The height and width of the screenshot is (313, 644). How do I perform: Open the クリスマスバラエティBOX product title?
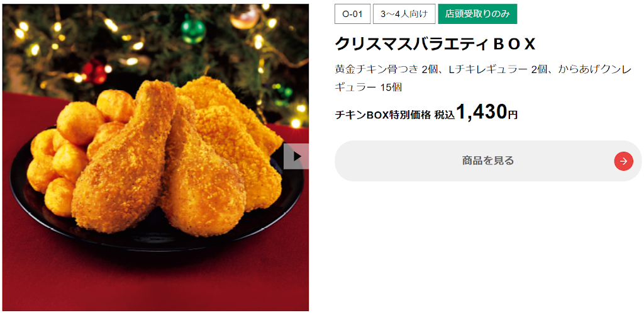(x=435, y=43)
